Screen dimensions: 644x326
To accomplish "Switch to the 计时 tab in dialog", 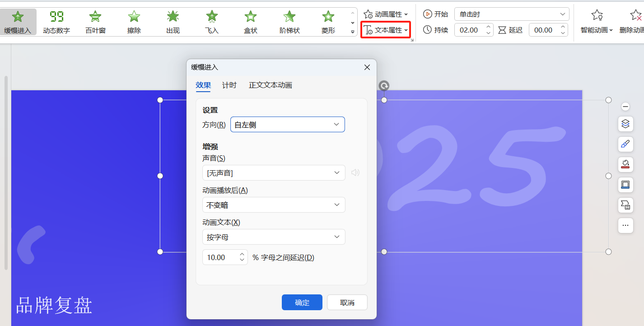I will click(229, 85).
